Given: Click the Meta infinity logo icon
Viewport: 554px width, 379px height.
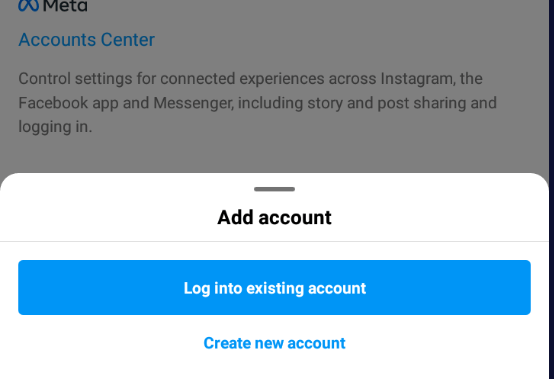Looking at the screenshot, I should click(28, 5).
